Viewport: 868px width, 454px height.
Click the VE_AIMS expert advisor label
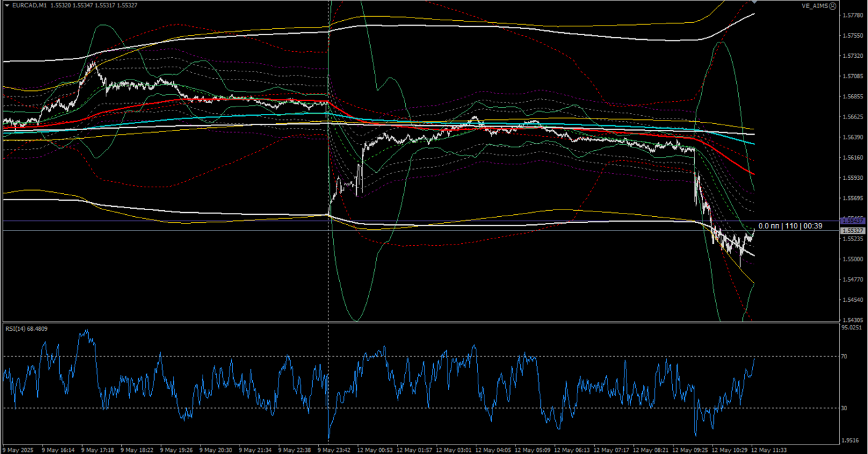click(814, 5)
